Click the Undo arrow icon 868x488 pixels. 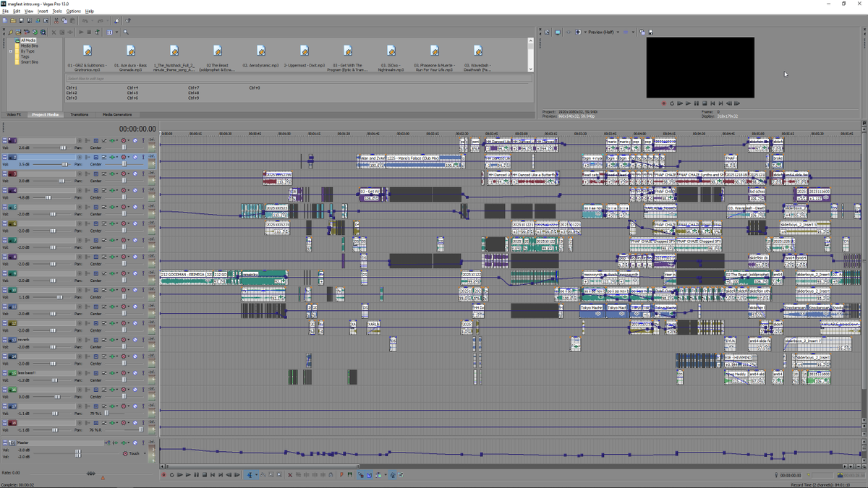[x=85, y=20]
